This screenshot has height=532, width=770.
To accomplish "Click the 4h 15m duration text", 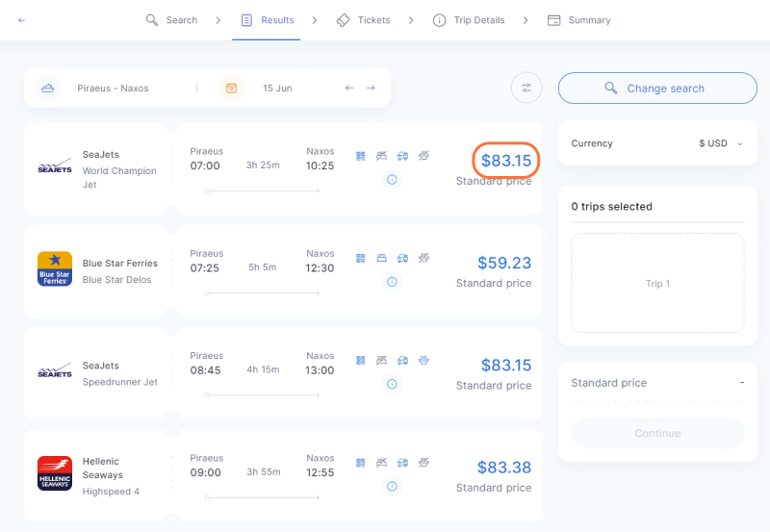I will (x=263, y=369).
